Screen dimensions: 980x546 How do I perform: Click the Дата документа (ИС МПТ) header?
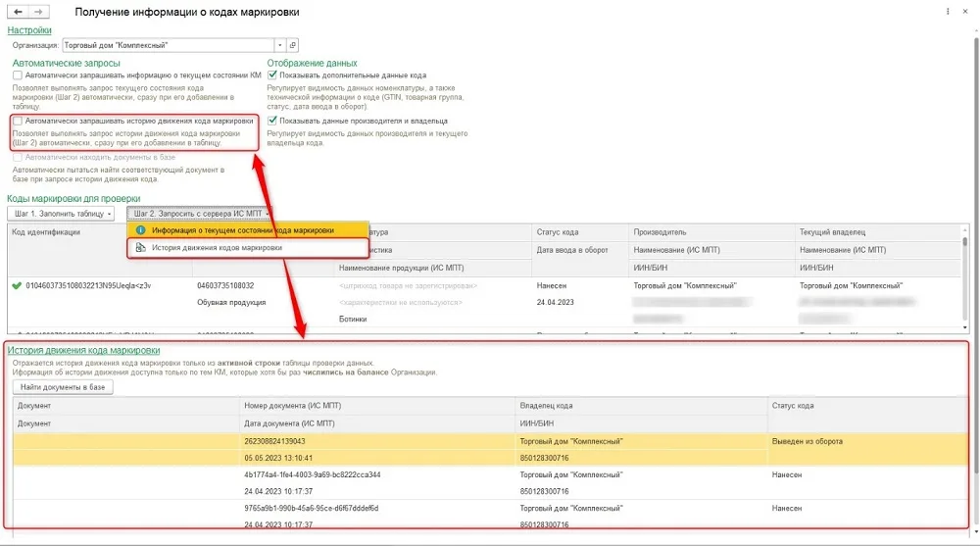(289, 423)
